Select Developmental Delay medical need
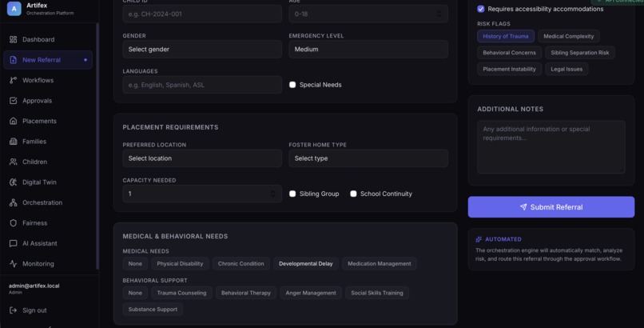Image resolution: width=644 pixels, height=328 pixels. pos(305,264)
